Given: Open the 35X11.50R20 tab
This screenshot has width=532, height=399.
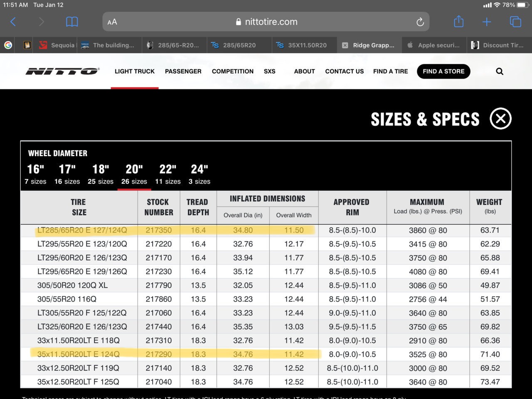Looking at the screenshot, I should (x=305, y=45).
